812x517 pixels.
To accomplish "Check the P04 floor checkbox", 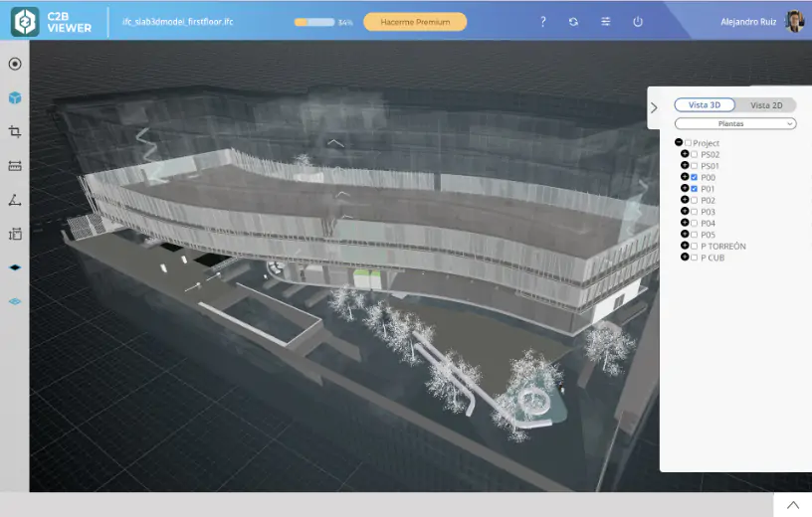I will click(695, 223).
